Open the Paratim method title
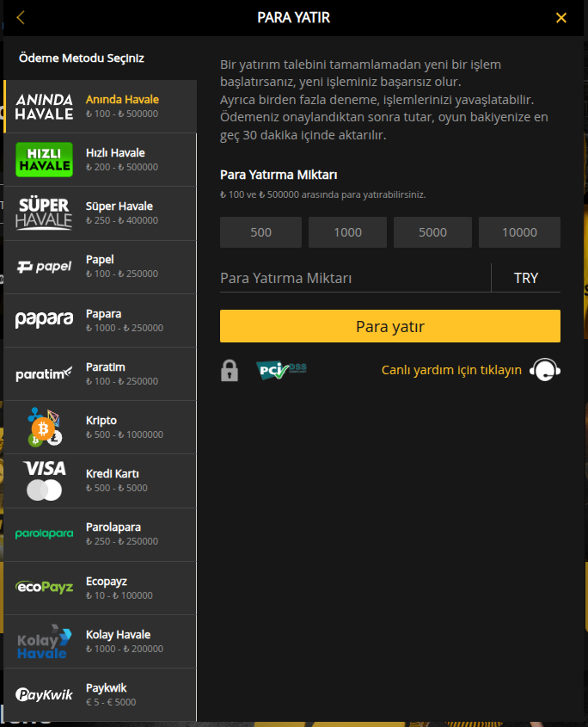The width and height of the screenshot is (588, 727). [x=106, y=367]
